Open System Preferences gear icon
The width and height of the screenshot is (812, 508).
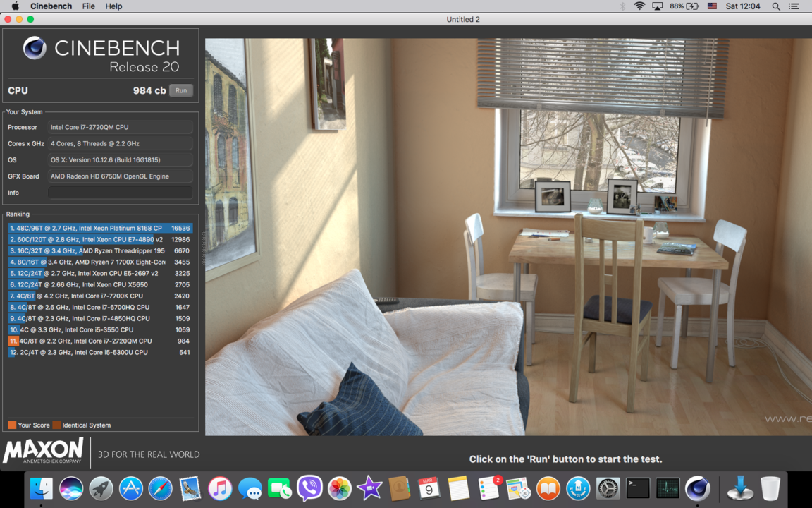(608, 488)
